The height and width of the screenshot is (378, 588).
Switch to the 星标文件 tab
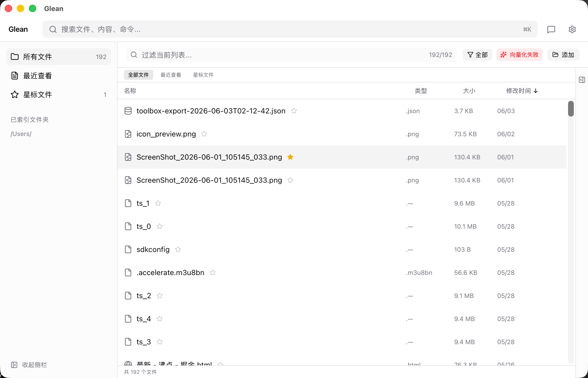[x=203, y=75]
